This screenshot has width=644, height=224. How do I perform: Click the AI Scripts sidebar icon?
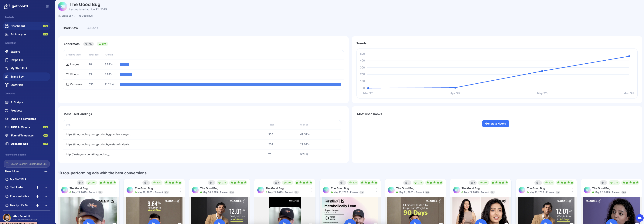click(7, 102)
